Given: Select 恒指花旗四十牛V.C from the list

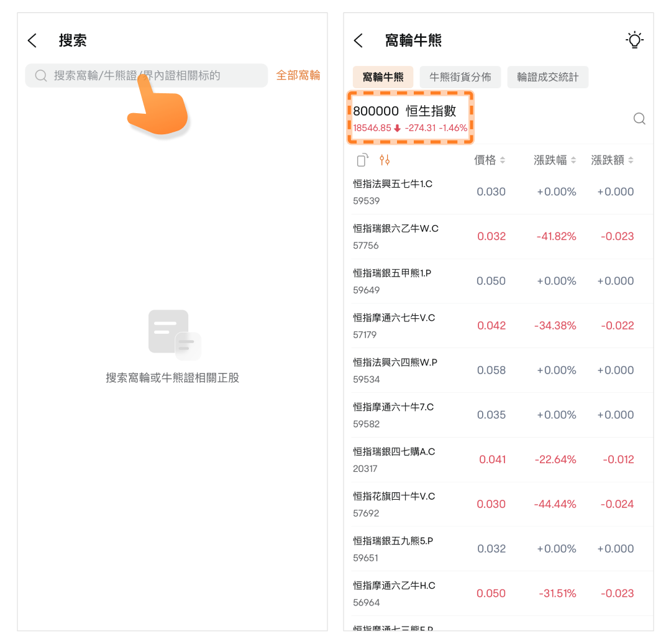Looking at the screenshot, I should pos(497,504).
